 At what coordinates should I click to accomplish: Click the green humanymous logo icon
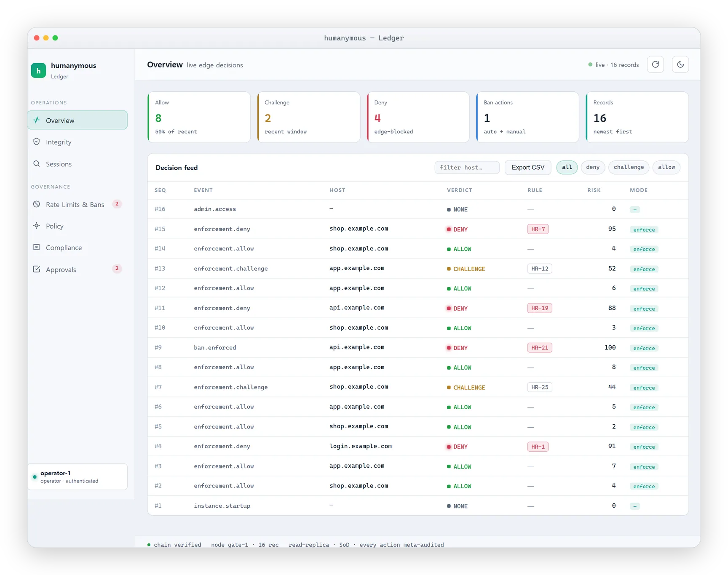pyautogui.click(x=38, y=71)
